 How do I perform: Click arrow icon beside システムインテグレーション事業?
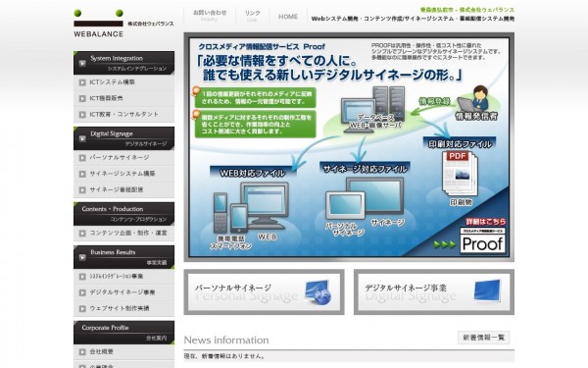pyautogui.click(x=82, y=277)
